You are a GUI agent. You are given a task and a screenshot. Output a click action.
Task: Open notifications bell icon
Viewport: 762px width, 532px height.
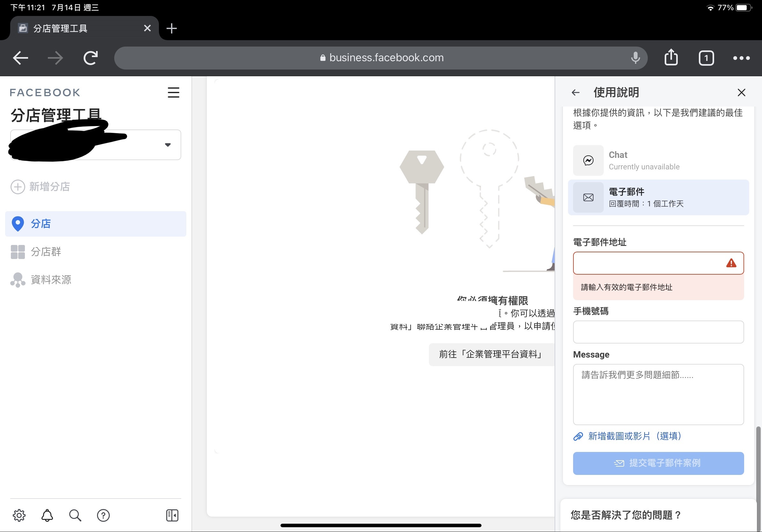click(47, 515)
